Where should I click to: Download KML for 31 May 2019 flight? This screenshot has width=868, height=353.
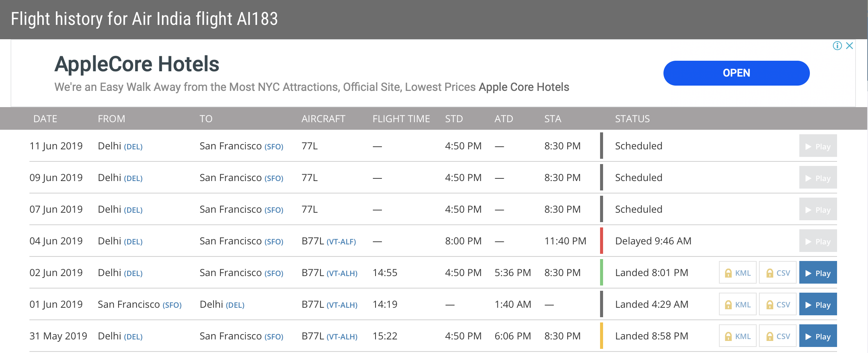[737, 336]
